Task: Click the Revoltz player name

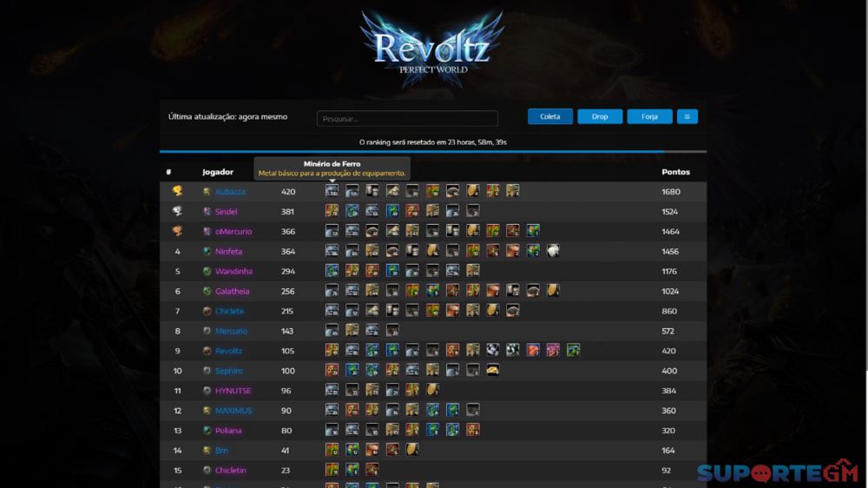Action: (x=228, y=351)
